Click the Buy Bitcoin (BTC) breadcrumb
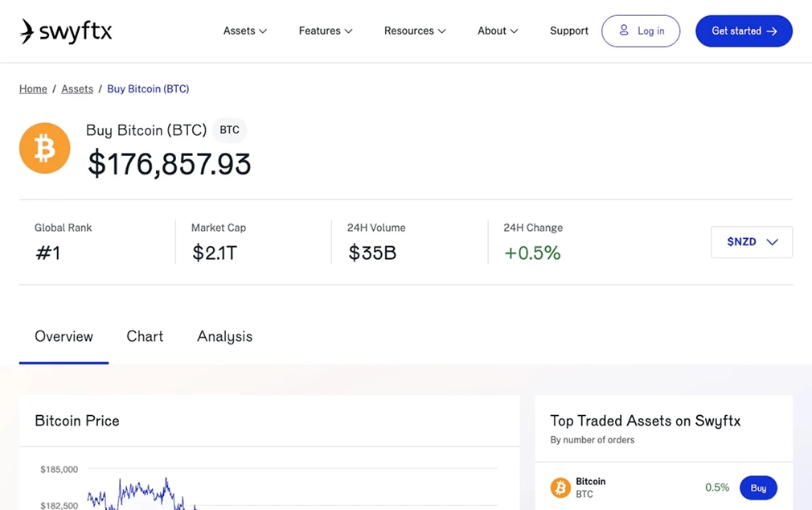 point(148,89)
